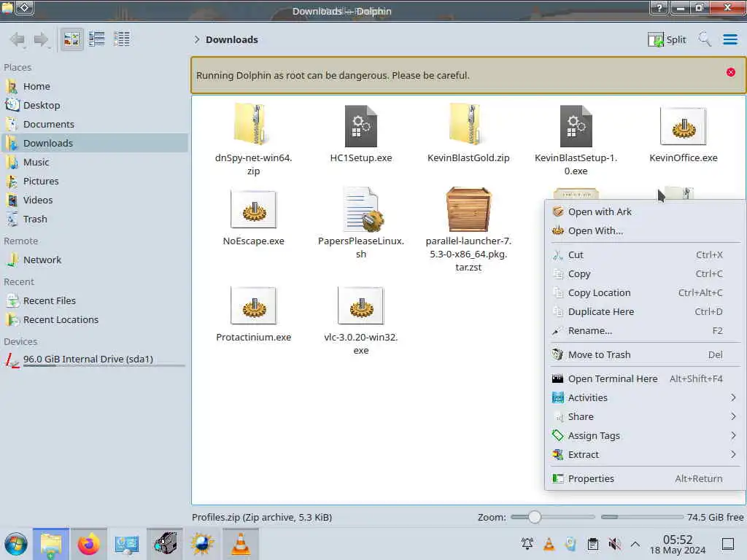The image size is (747, 560).
Task: Open the search magnifier icon
Action: [705, 39]
